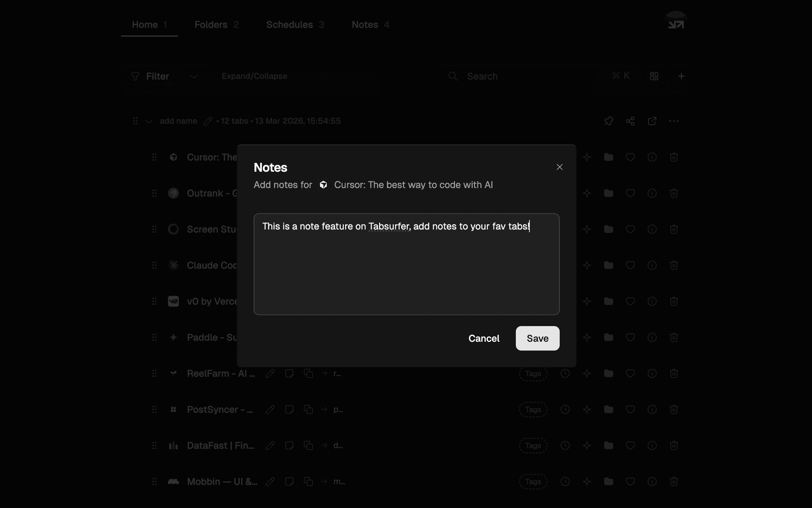Favorite the PostSyncer tab with heart icon

630,409
